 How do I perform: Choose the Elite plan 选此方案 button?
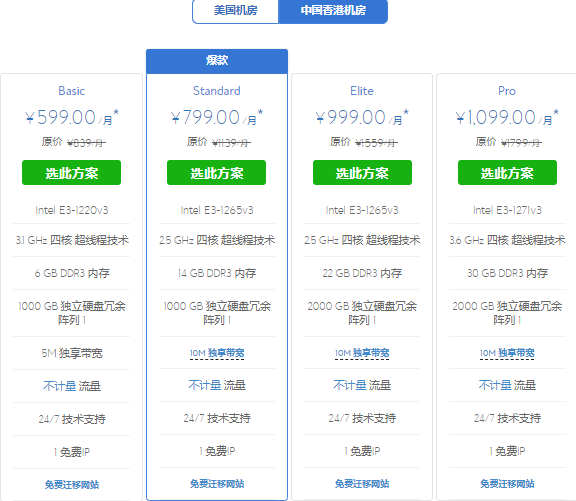point(362,173)
